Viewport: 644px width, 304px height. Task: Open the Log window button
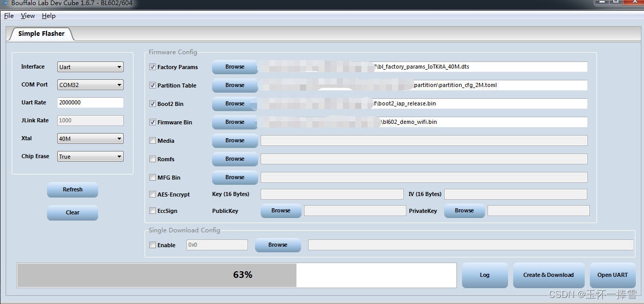coord(485,275)
